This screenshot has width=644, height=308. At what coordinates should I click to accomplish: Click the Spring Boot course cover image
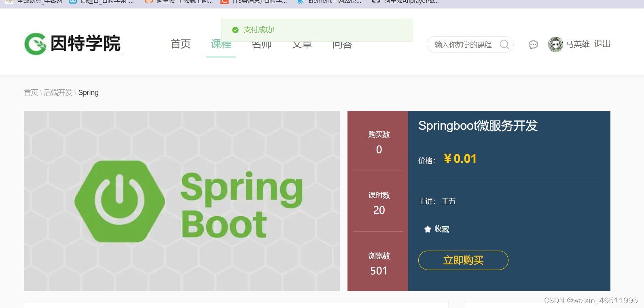point(182,201)
